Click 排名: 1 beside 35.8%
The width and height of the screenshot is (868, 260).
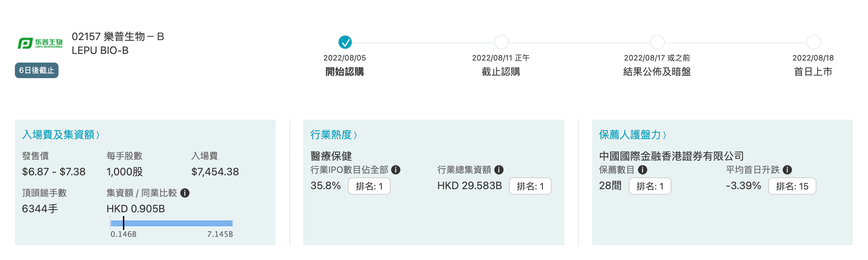click(369, 186)
